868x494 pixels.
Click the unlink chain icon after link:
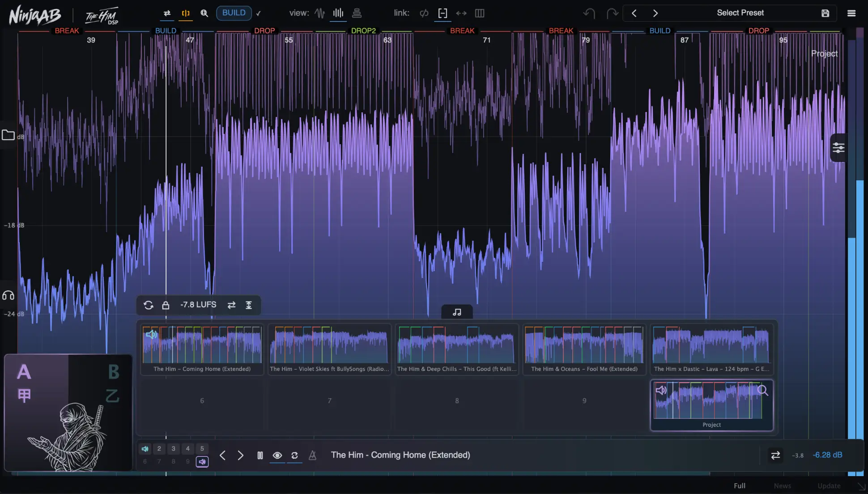click(424, 13)
